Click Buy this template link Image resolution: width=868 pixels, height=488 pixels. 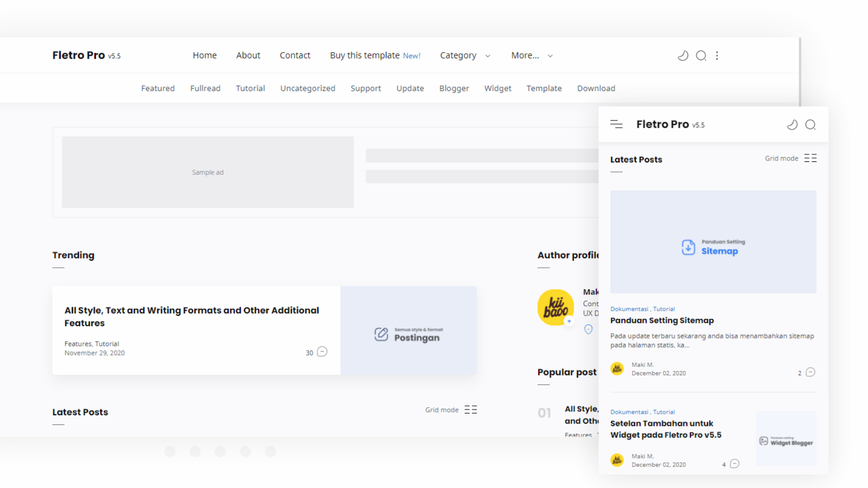(x=364, y=55)
